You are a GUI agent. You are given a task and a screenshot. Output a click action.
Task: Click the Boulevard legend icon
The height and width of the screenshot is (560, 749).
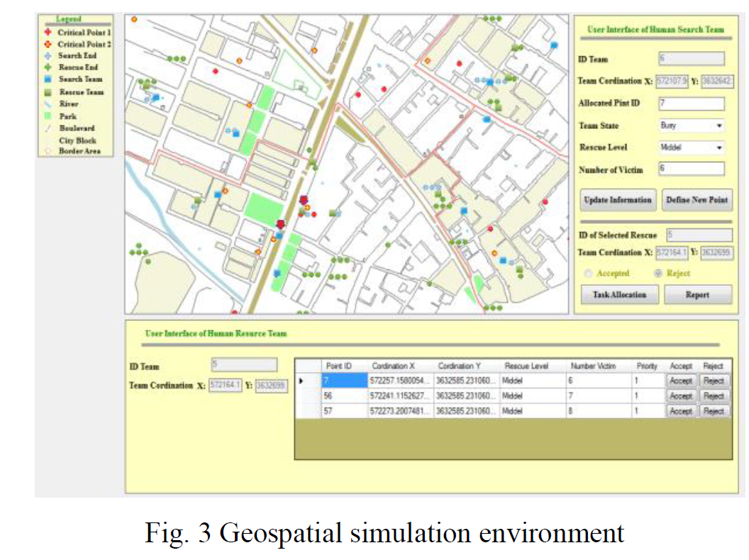click(48, 128)
